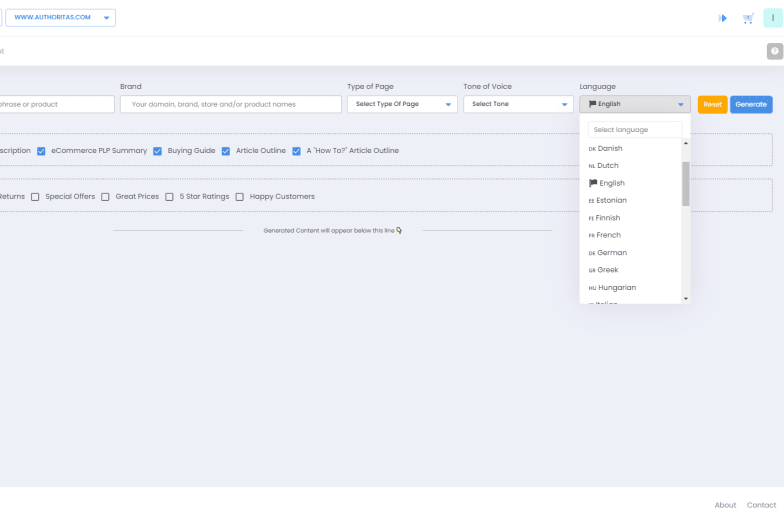Uncheck the Buying Guide checkbox
The width and height of the screenshot is (784, 523).
(x=158, y=151)
